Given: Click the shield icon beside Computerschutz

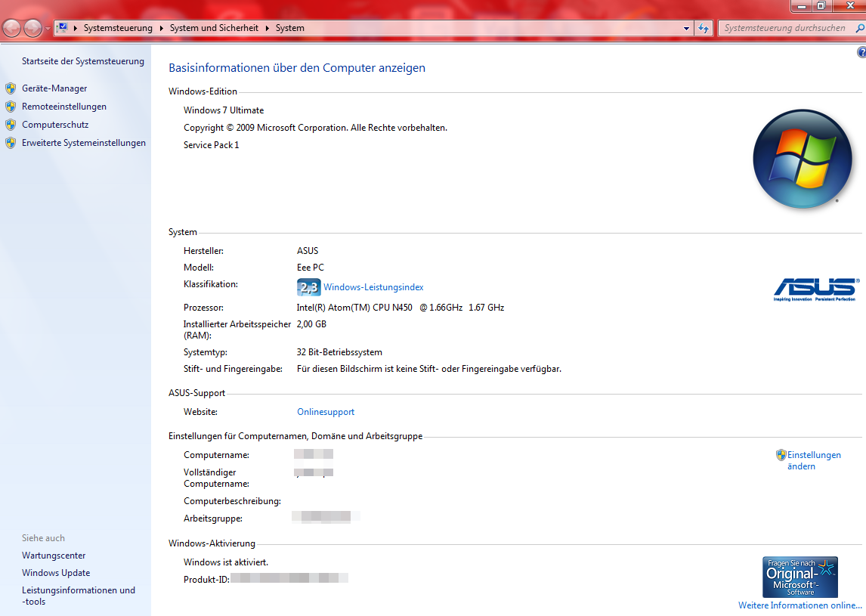Looking at the screenshot, I should 11,125.
